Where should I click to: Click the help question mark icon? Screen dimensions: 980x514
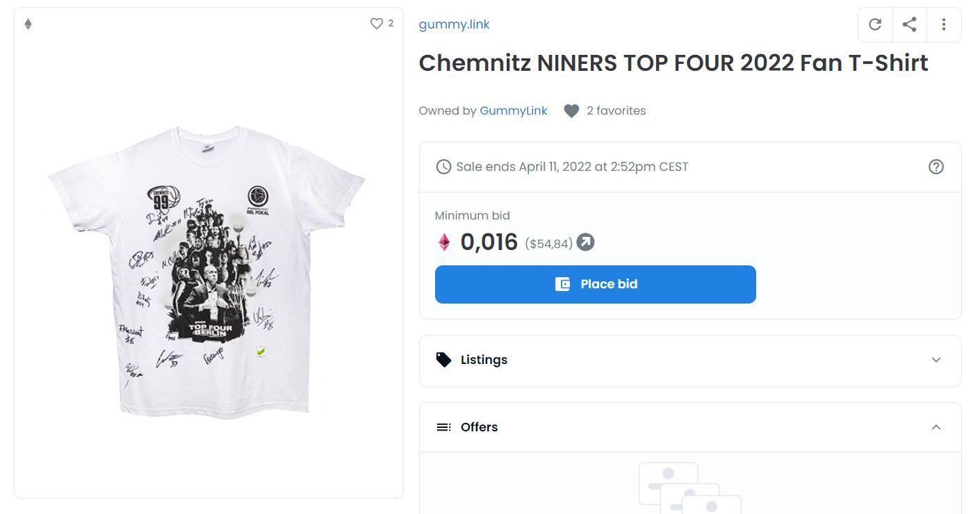(936, 167)
